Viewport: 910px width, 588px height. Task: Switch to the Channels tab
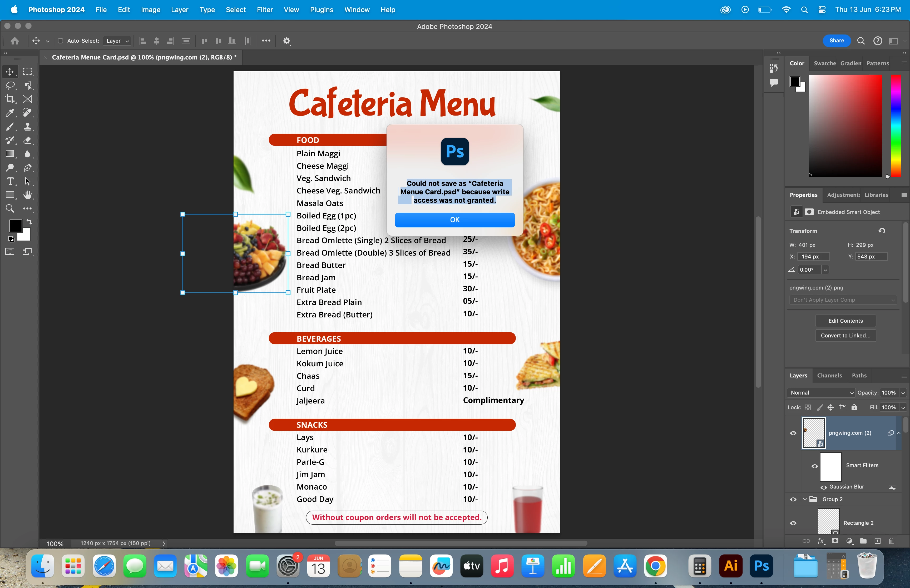point(829,375)
